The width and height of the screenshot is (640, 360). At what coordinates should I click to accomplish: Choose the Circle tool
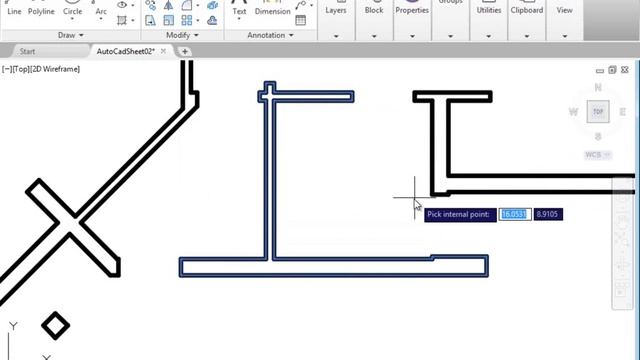tap(72, 7)
